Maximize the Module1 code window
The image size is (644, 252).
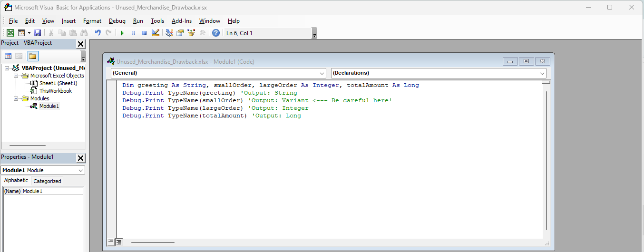coord(526,61)
